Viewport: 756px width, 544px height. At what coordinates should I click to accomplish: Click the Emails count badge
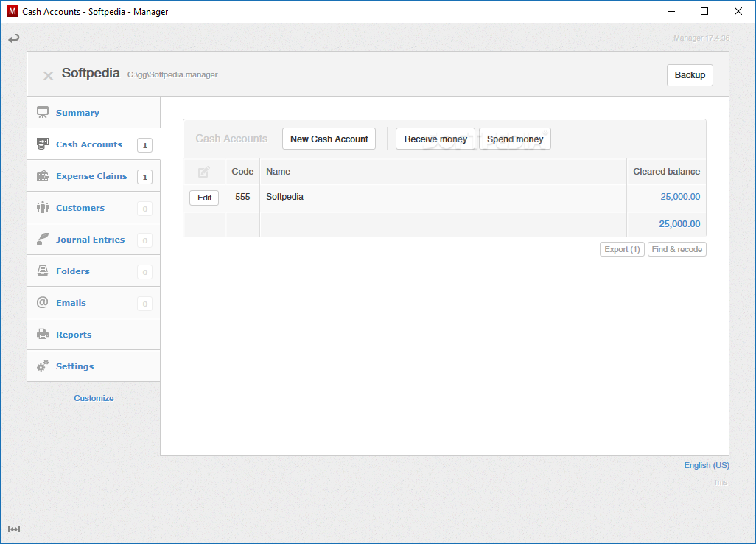tap(144, 304)
